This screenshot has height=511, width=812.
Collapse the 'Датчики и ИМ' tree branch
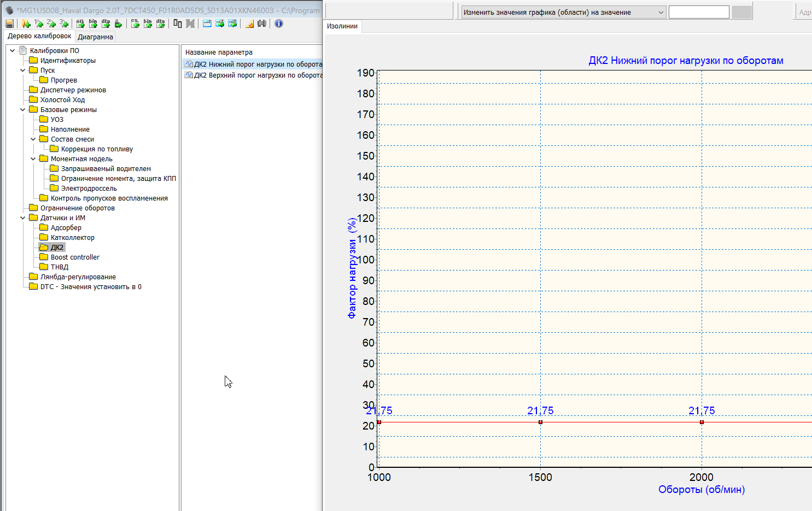[x=23, y=218]
